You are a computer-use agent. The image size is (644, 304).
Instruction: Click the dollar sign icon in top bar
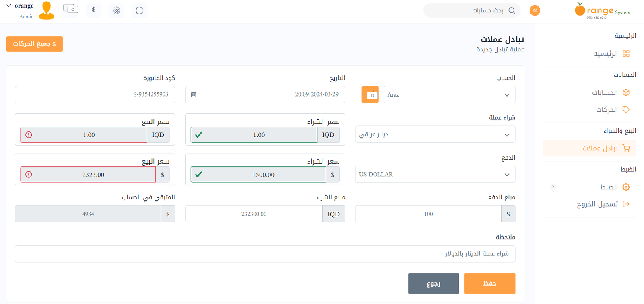tap(93, 10)
